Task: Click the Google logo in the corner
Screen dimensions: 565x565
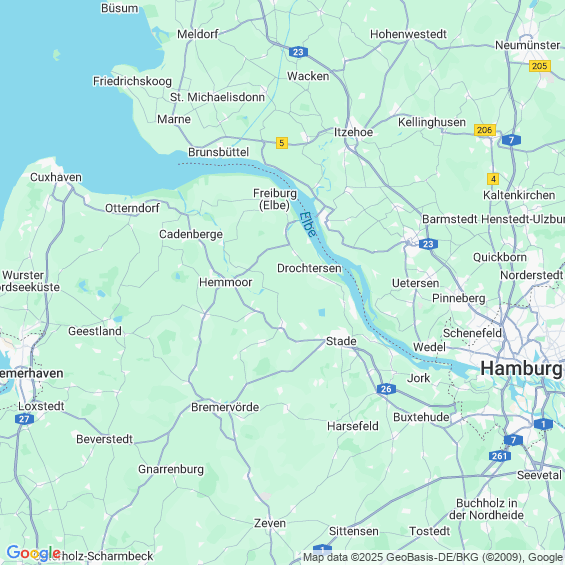Action: point(34,553)
